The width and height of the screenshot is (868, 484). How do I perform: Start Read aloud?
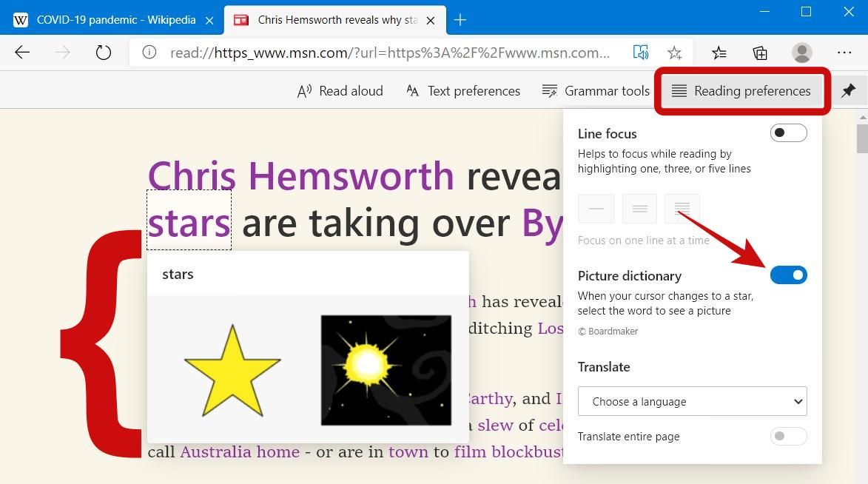tap(340, 91)
